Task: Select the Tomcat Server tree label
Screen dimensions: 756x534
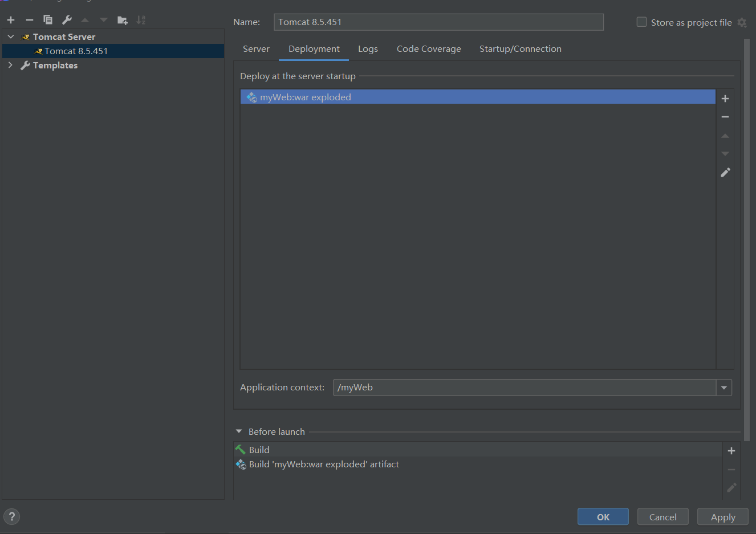Action: [64, 37]
